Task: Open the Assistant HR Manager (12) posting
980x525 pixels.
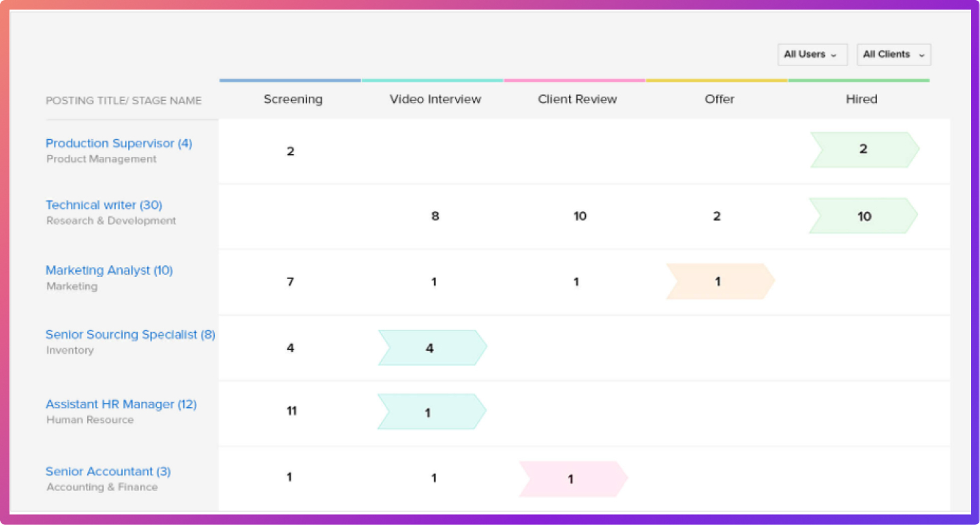Action: pos(121,404)
